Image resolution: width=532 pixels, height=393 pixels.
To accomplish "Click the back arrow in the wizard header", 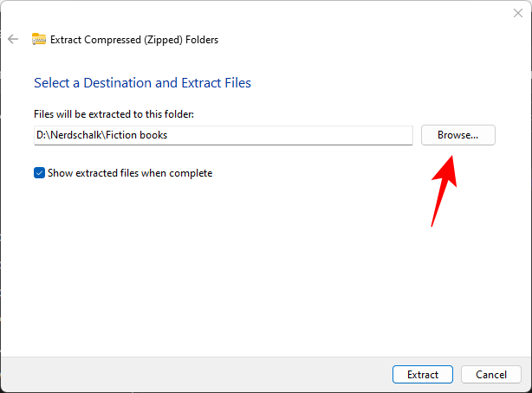I will [13, 39].
